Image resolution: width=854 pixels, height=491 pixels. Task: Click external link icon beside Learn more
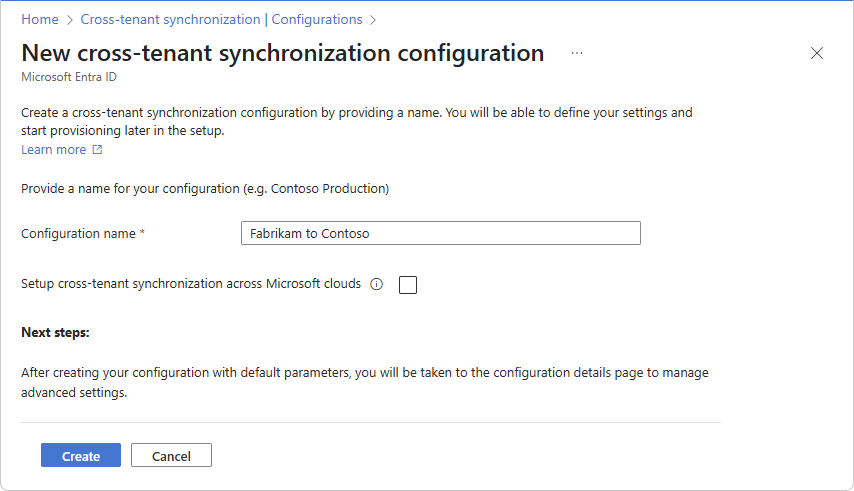(x=97, y=150)
